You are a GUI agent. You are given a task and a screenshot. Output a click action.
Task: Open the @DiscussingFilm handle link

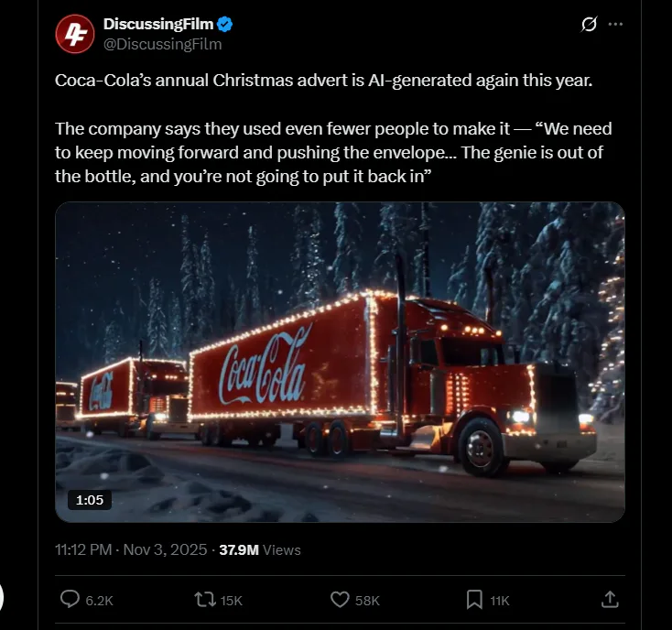(x=163, y=44)
